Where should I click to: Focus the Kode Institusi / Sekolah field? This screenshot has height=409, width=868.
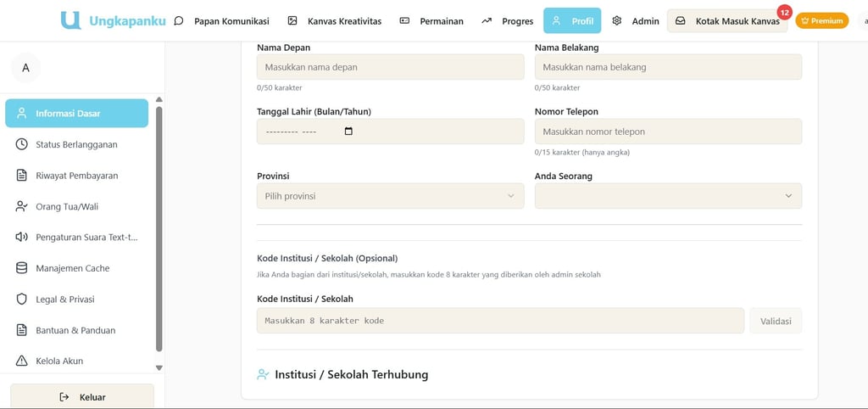(x=500, y=321)
